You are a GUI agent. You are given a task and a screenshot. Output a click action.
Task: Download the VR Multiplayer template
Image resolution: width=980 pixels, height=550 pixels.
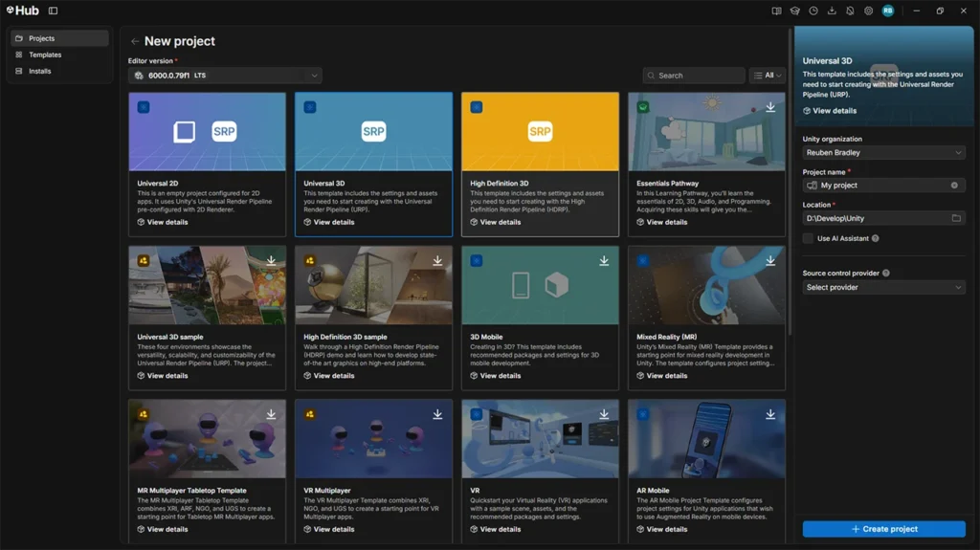point(437,414)
